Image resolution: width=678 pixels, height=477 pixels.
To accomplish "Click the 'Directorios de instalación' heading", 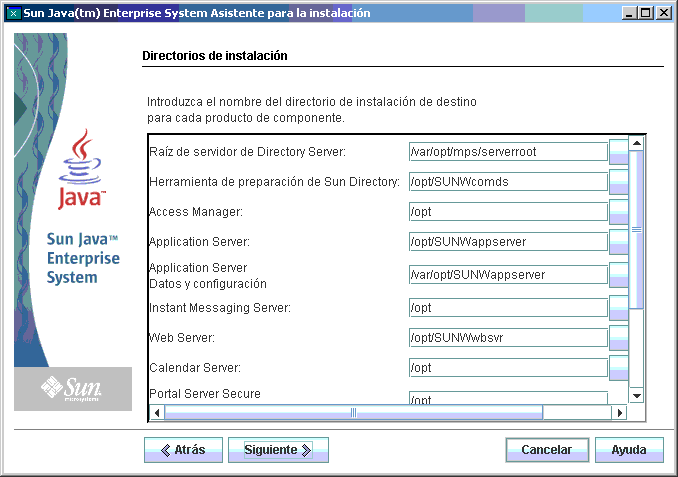I will [x=215, y=55].
